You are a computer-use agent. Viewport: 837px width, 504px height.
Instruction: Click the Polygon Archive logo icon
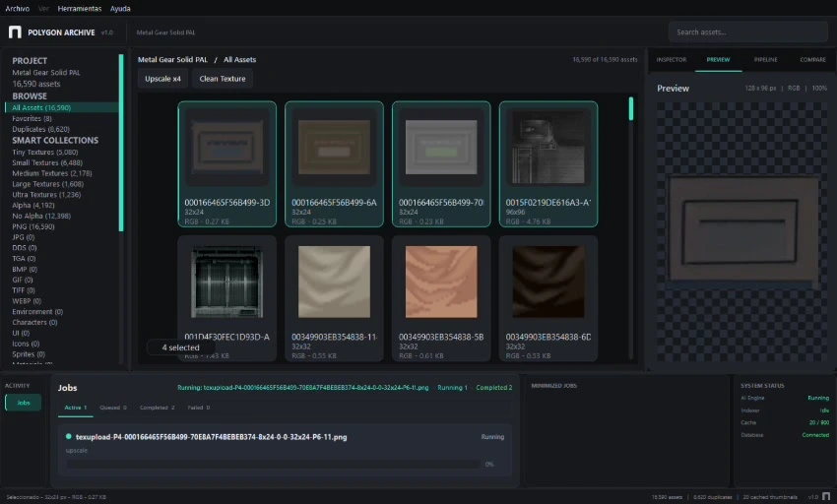(x=15, y=32)
